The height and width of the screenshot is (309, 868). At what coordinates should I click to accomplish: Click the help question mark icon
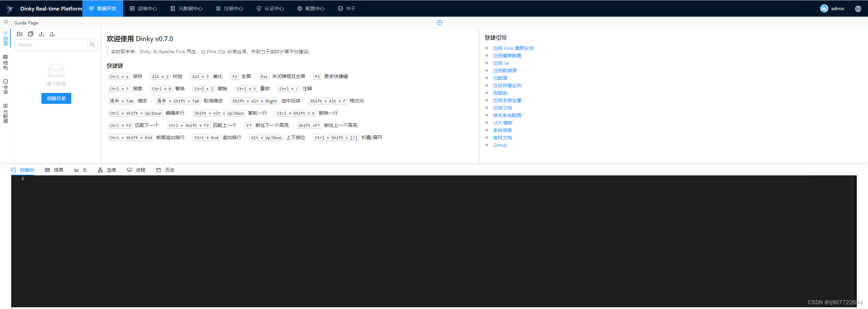tap(439, 23)
